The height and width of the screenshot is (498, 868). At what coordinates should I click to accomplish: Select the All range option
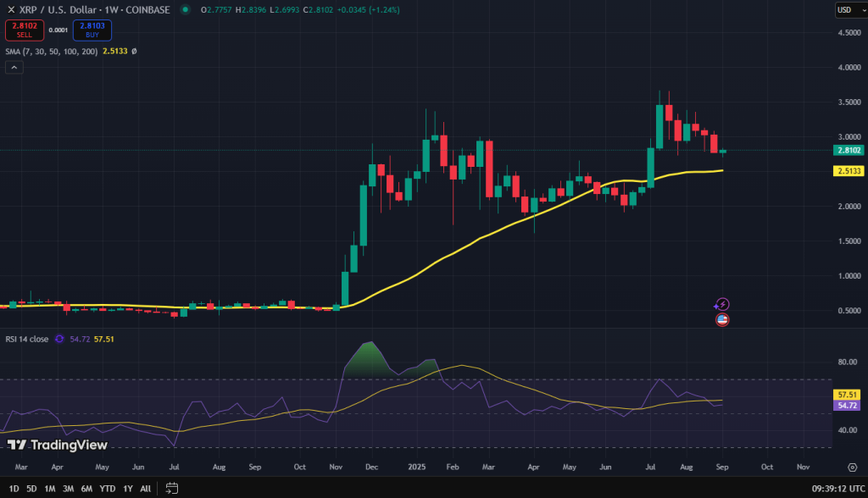pyautogui.click(x=145, y=489)
